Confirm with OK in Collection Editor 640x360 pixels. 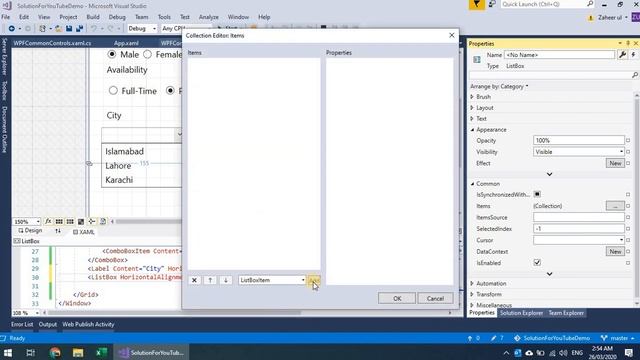[397, 298]
